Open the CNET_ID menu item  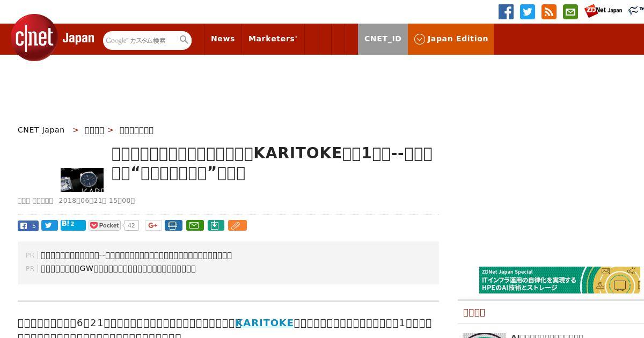point(383,39)
